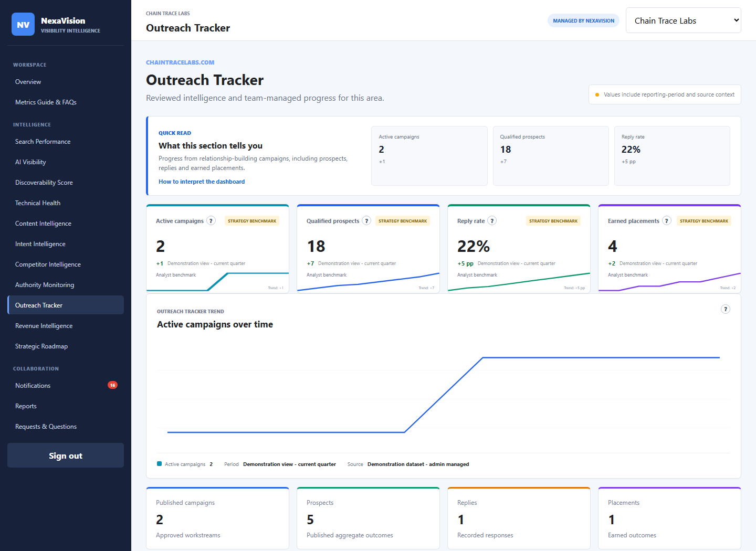Click 'Recorded responses' caption

485,535
